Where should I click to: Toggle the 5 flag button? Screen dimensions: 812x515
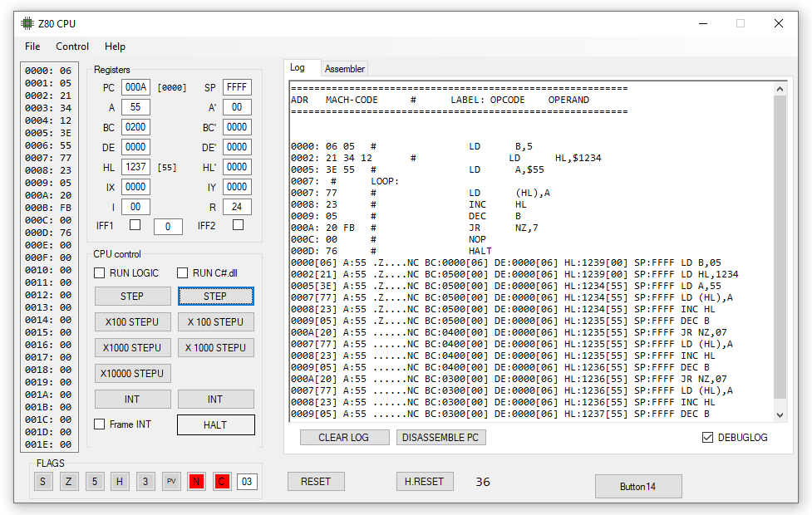coord(94,481)
